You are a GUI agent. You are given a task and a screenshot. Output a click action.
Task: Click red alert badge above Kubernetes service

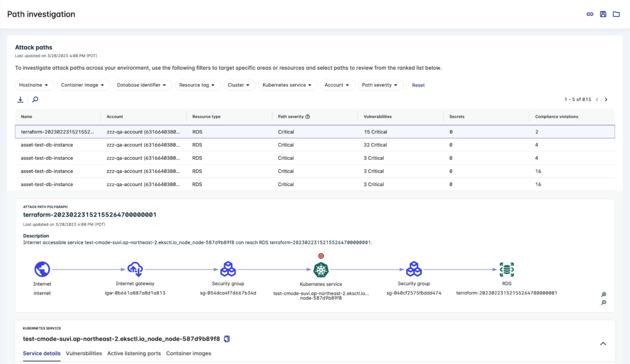[321, 256]
